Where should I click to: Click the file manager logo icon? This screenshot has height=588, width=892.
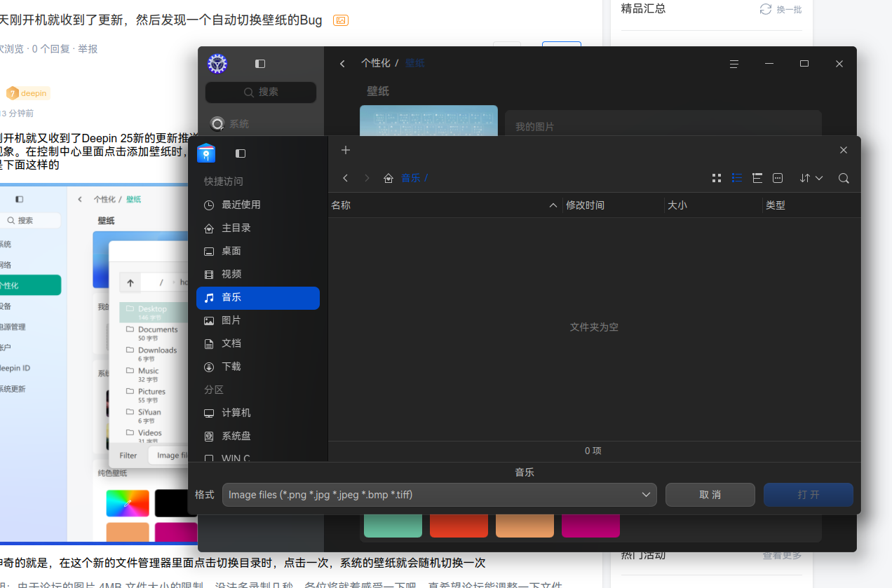(206, 153)
